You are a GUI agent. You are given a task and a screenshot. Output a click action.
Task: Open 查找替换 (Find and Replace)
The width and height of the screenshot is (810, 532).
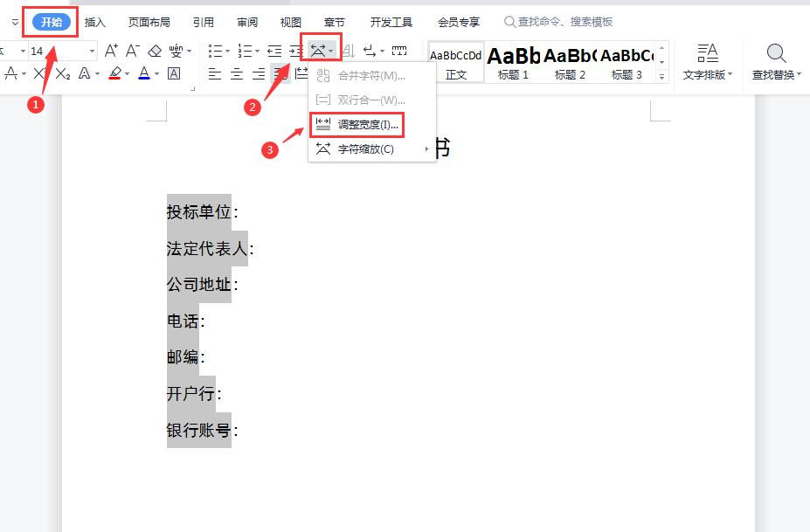click(776, 62)
